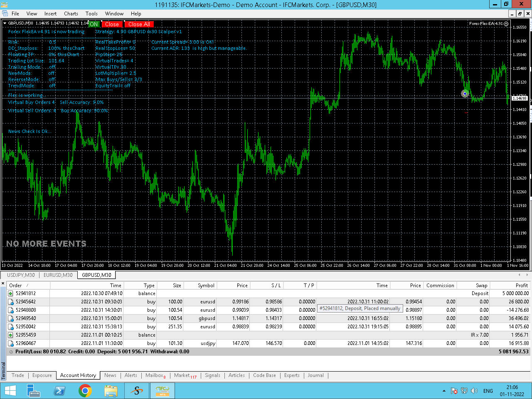Open the Window menu
The image size is (532, 399).
[x=114, y=14]
